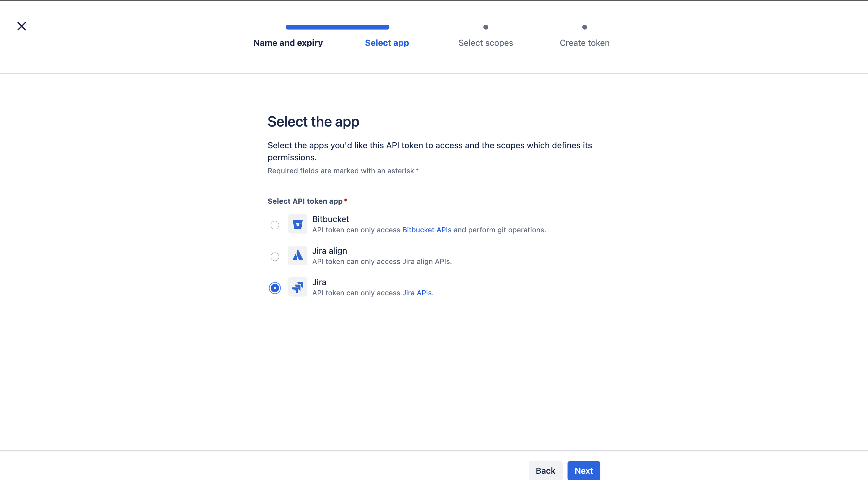Click the Select scopes step dot

click(x=486, y=27)
